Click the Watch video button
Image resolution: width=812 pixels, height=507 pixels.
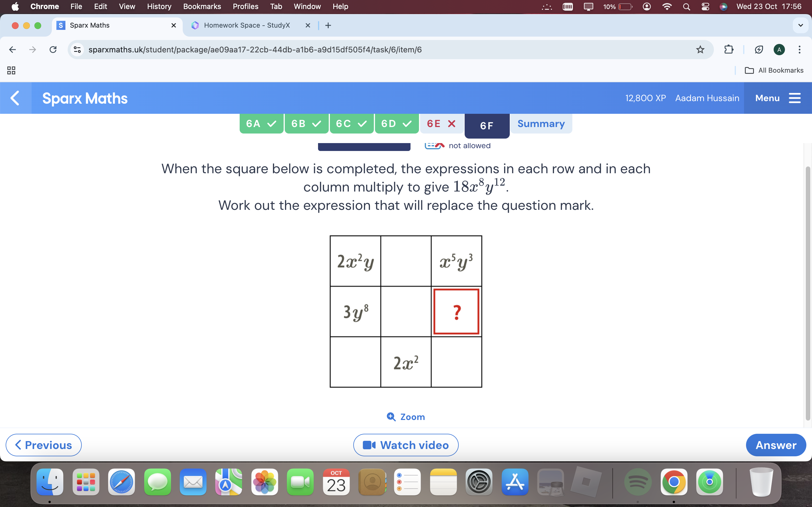[406, 444]
